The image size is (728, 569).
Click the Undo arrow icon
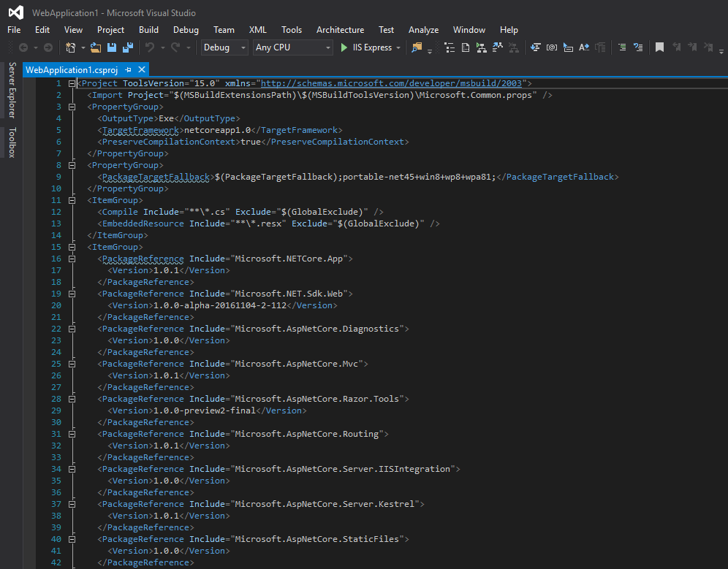pos(150,47)
